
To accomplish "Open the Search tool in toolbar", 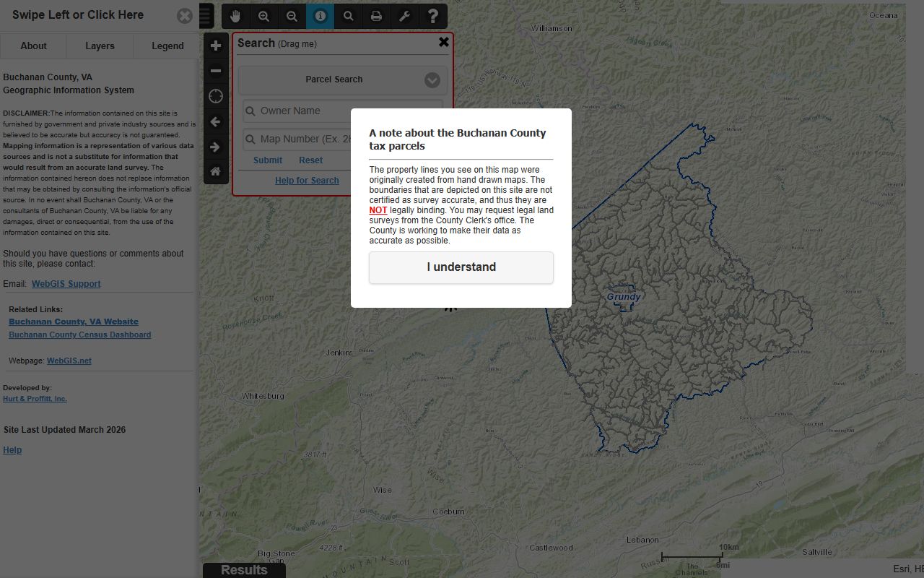I will coord(349,16).
